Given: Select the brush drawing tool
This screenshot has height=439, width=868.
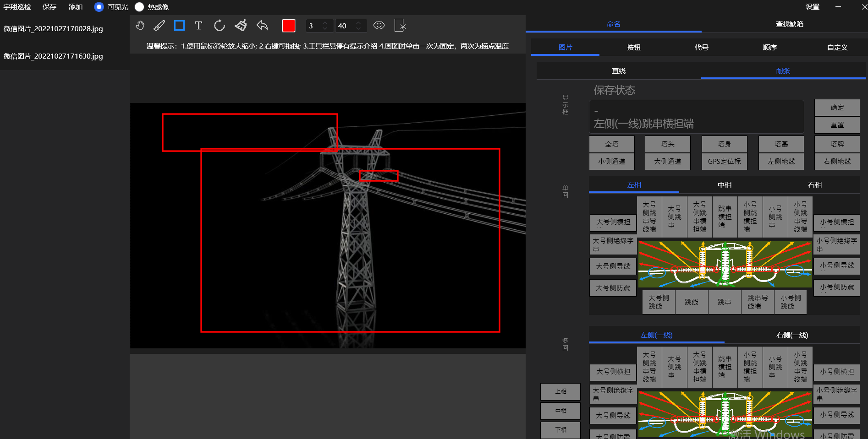Looking at the screenshot, I should [159, 26].
